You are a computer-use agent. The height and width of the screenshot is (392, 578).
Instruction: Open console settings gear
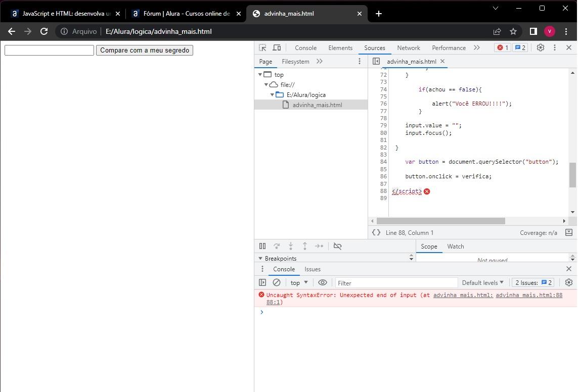tap(568, 282)
